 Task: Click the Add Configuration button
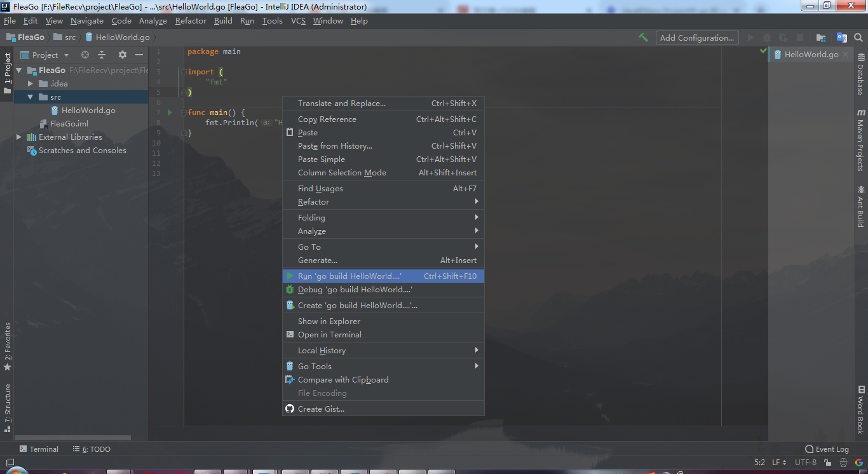(x=696, y=37)
